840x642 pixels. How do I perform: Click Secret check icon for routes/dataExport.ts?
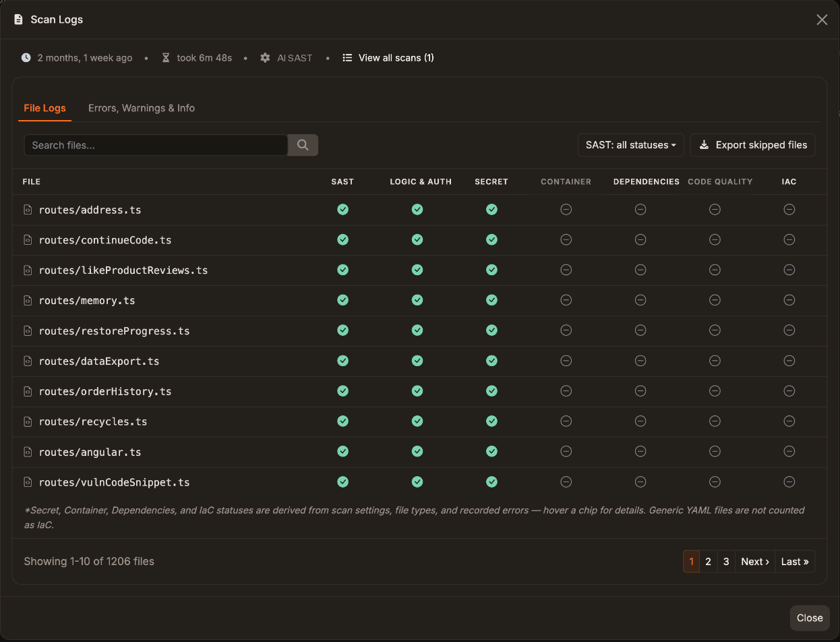(491, 361)
